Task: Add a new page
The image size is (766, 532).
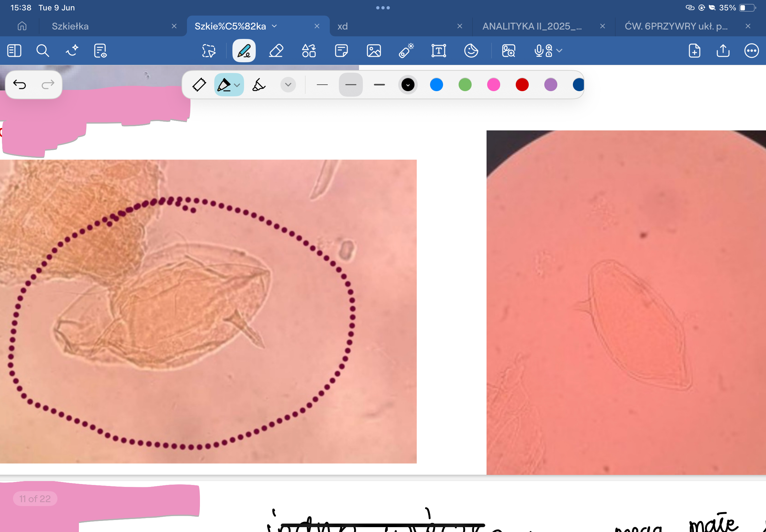Action: coord(694,51)
